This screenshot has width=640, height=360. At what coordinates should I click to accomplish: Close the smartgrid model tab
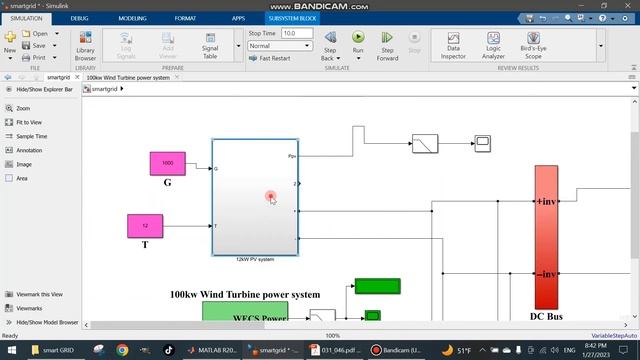tap(77, 77)
